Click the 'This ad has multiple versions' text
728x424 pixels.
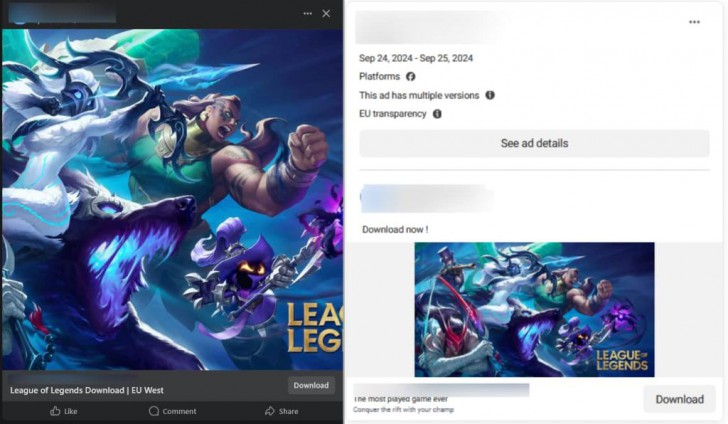pos(419,95)
